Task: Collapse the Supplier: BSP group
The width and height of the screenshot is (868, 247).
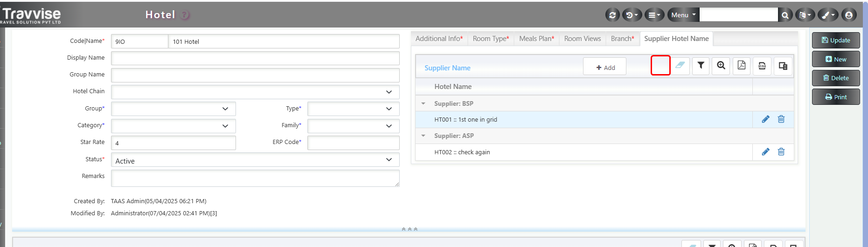Action: [423, 103]
